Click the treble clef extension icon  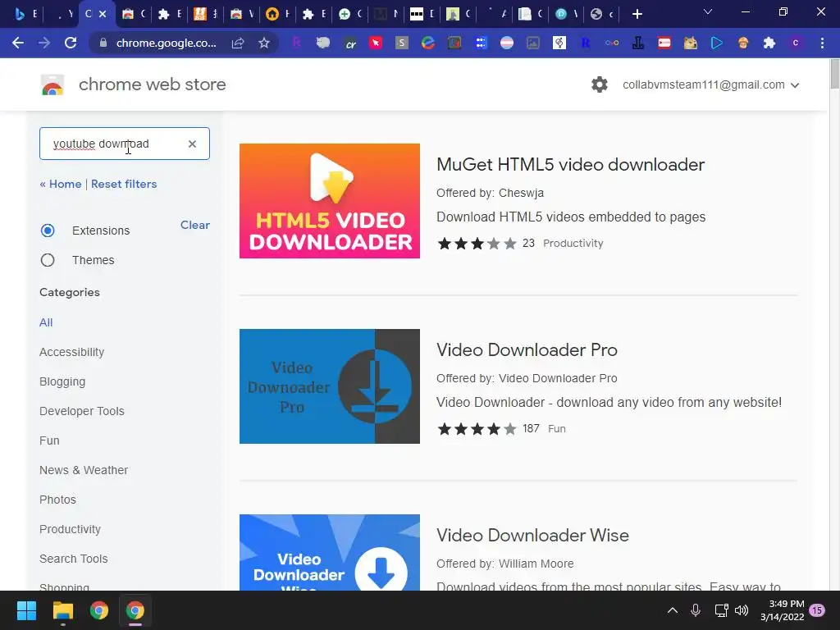(559, 43)
